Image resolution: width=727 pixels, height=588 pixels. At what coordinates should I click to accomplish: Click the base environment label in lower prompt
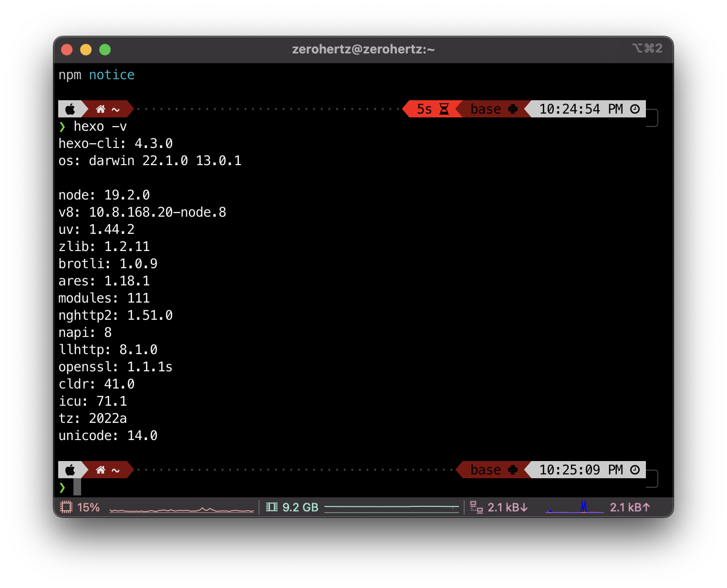click(x=486, y=470)
